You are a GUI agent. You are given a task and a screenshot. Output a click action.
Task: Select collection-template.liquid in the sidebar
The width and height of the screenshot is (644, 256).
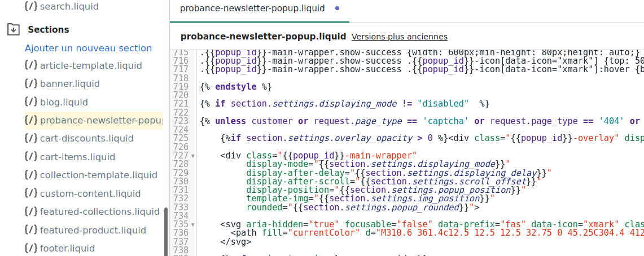(x=98, y=175)
